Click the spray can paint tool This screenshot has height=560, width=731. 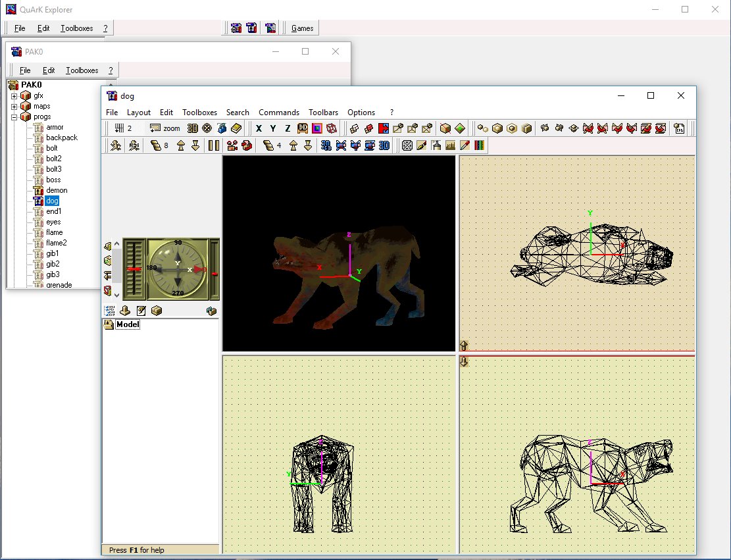(436, 145)
